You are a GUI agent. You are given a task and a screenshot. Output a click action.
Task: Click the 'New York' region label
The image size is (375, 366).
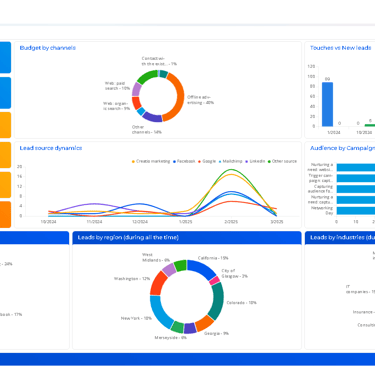tap(136, 318)
